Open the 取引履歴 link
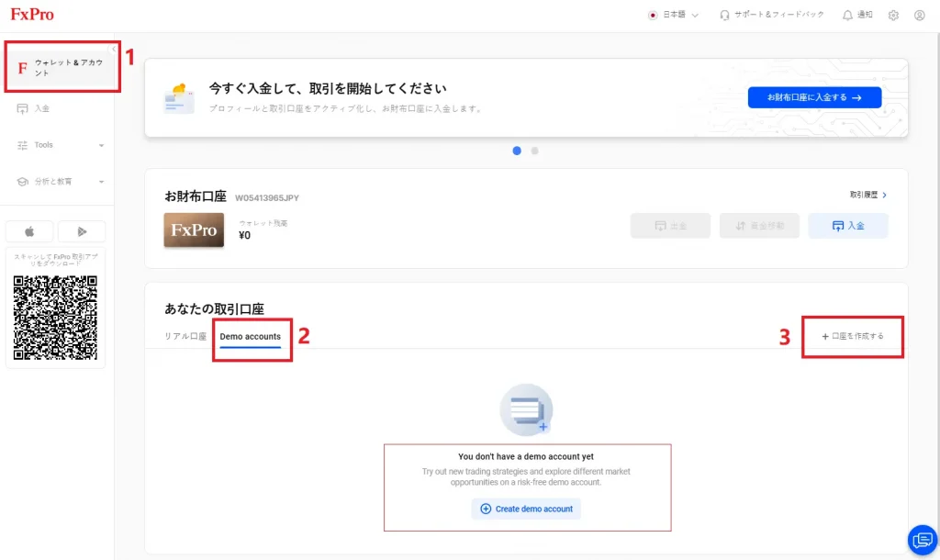940x560 pixels. click(x=868, y=195)
